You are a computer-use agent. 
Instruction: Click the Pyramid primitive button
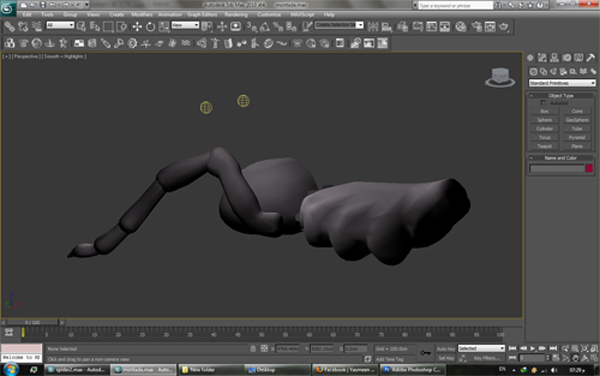[x=577, y=137]
